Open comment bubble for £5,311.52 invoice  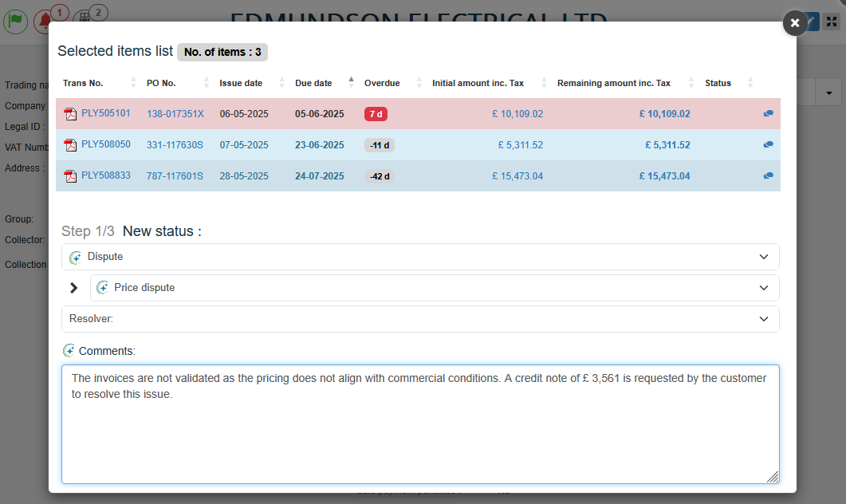coord(768,145)
